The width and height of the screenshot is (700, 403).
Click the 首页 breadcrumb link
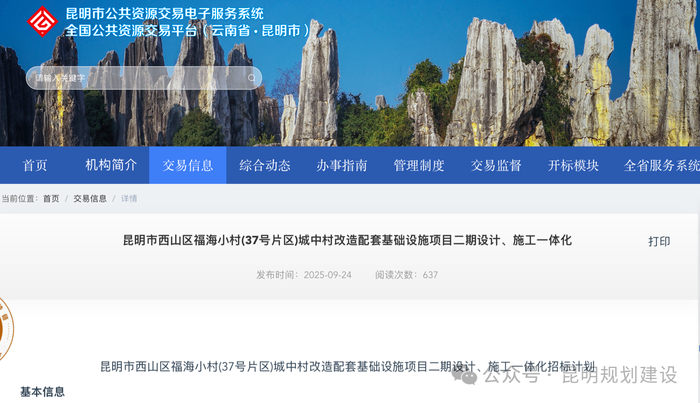[x=51, y=199]
